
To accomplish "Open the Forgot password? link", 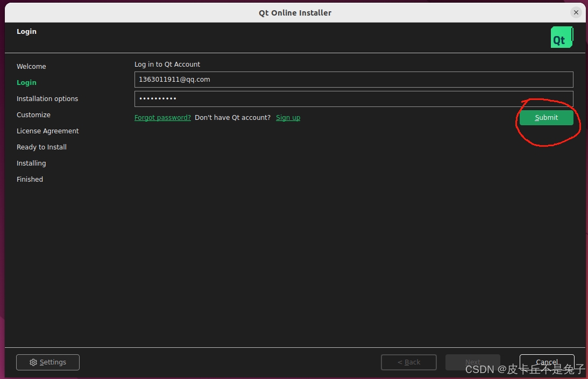I will pyautogui.click(x=162, y=118).
